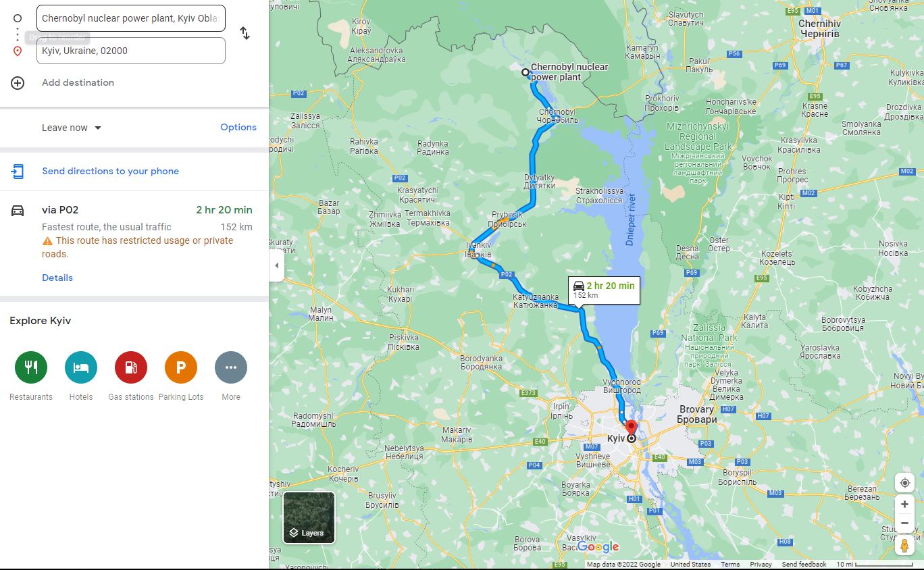Open More explore categories
The image size is (924, 570).
[231, 368]
